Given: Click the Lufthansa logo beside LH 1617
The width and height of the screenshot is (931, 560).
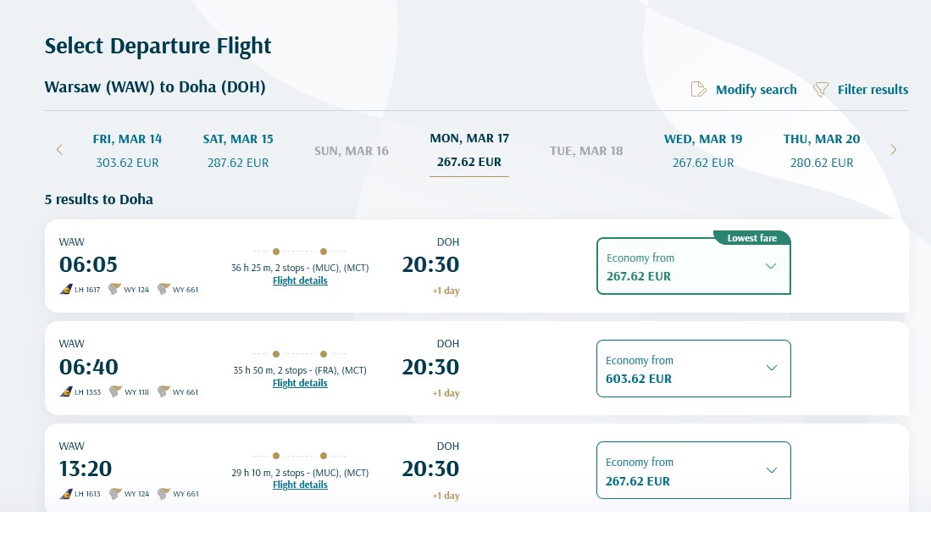Looking at the screenshot, I should 66,289.
